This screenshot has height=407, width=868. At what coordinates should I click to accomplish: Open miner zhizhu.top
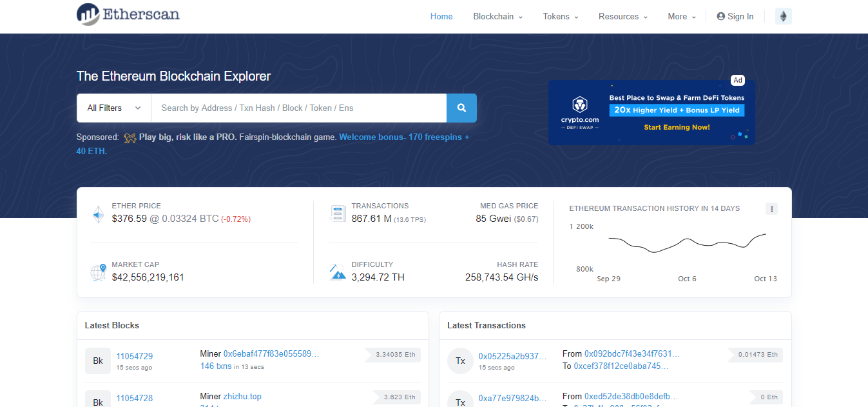tap(242, 396)
